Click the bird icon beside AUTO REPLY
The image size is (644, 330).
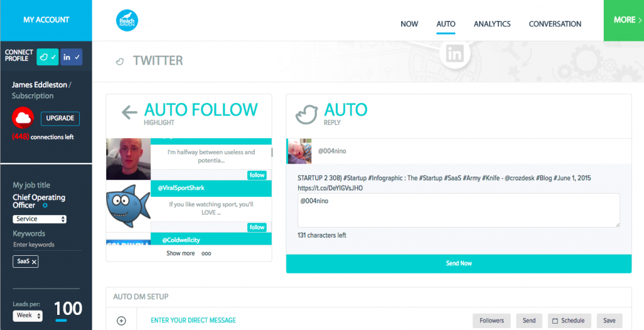coord(306,114)
